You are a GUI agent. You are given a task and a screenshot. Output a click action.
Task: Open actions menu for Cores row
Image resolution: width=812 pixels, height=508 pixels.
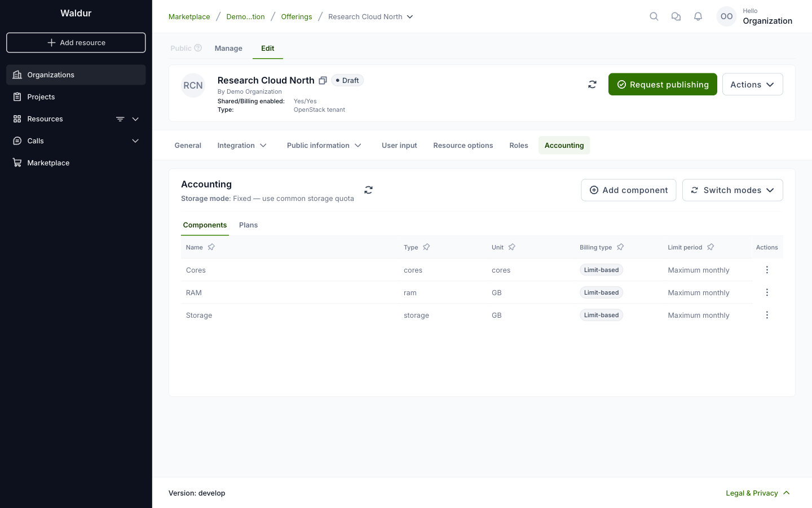(767, 270)
